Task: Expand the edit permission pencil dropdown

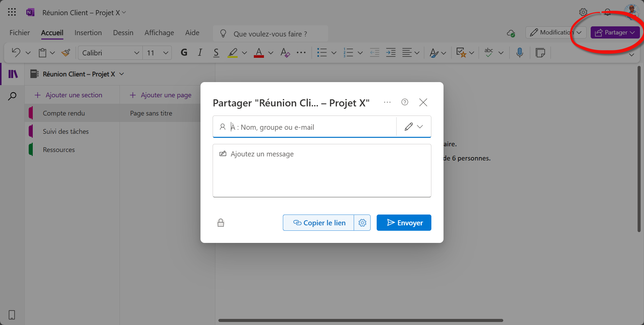Action: pyautogui.click(x=413, y=127)
